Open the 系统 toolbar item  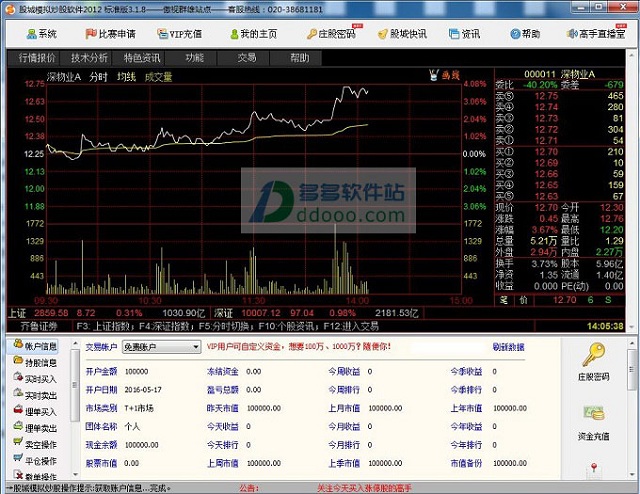42,34
